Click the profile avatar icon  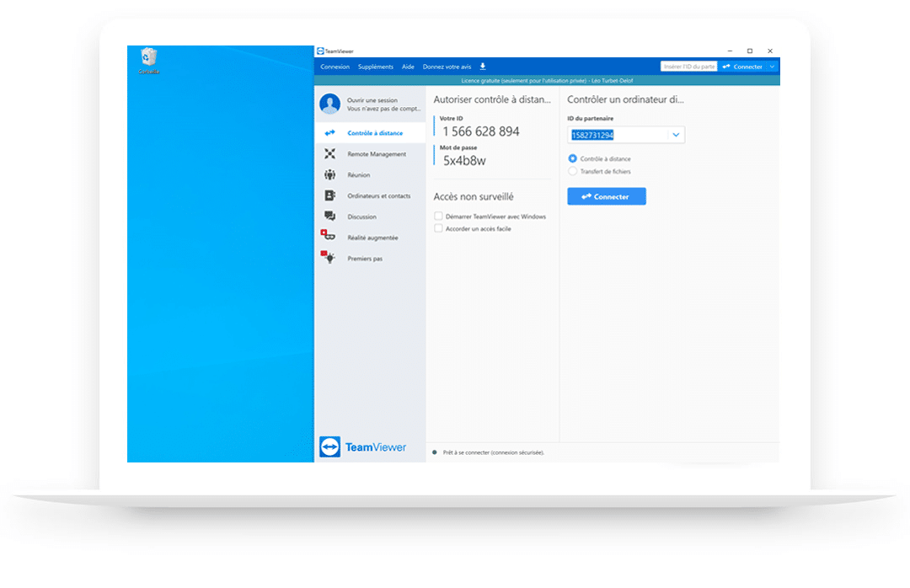(329, 104)
